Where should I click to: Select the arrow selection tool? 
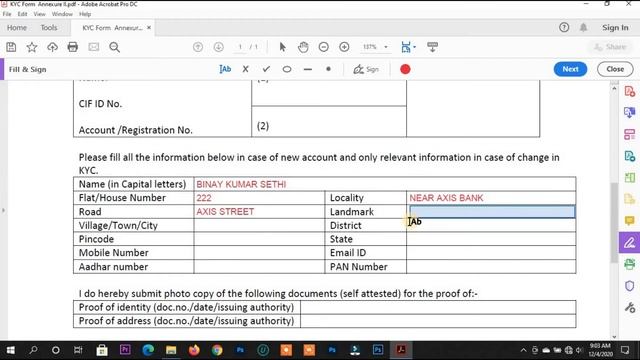pos(282,47)
